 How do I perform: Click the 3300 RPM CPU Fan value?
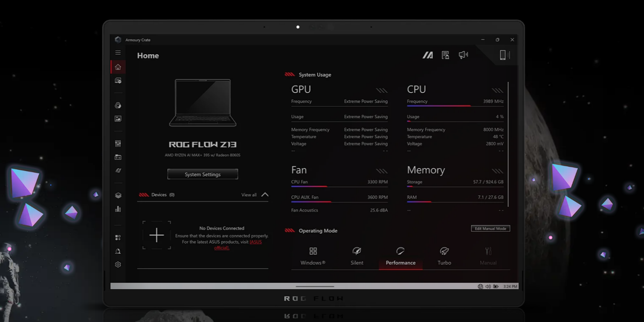tap(377, 182)
